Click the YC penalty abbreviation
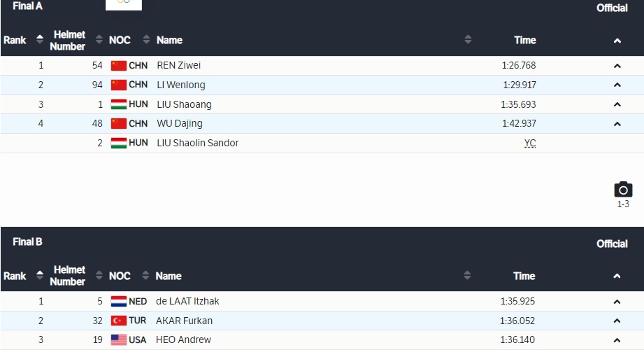The height and width of the screenshot is (350, 644). (x=530, y=143)
